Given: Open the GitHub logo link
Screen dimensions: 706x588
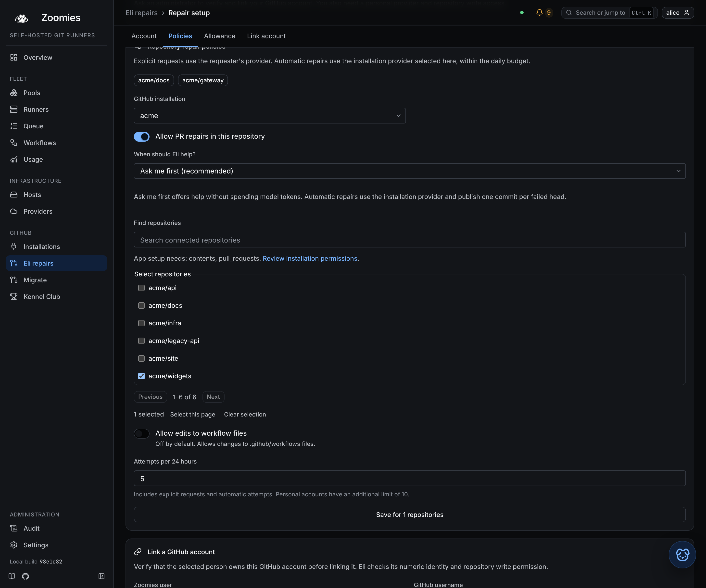Looking at the screenshot, I should tap(25, 576).
